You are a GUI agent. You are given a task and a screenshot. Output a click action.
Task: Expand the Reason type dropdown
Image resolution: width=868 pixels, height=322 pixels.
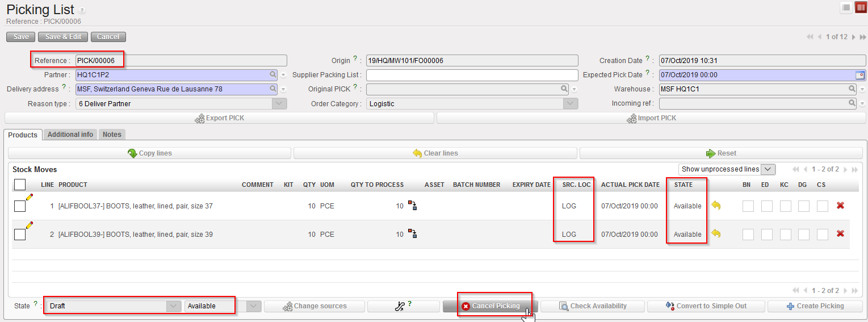279,104
